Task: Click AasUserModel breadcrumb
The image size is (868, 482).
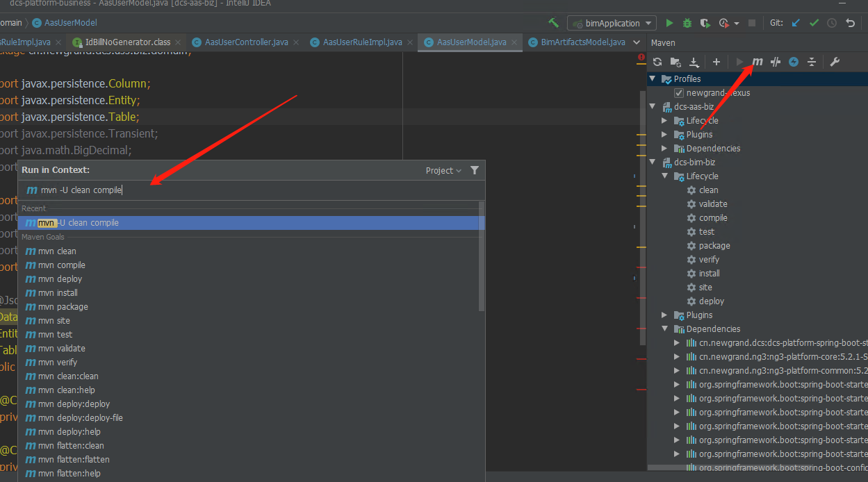Action: coord(65,23)
